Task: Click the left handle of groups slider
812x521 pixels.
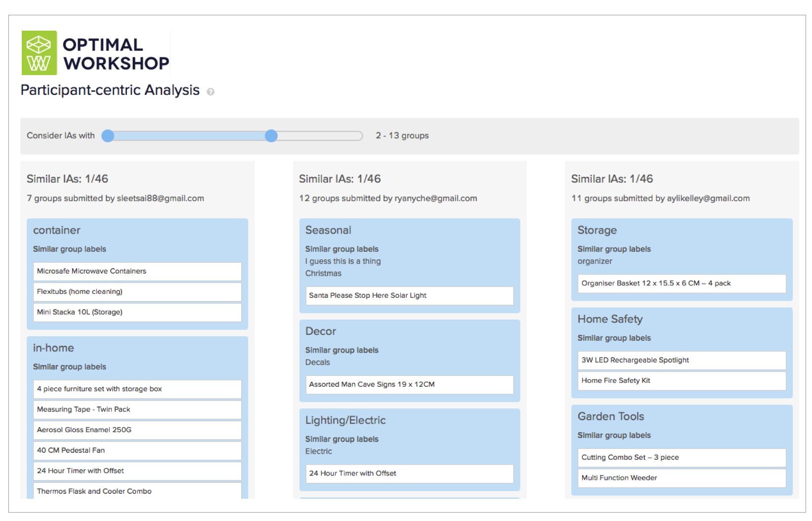Action: tap(108, 136)
